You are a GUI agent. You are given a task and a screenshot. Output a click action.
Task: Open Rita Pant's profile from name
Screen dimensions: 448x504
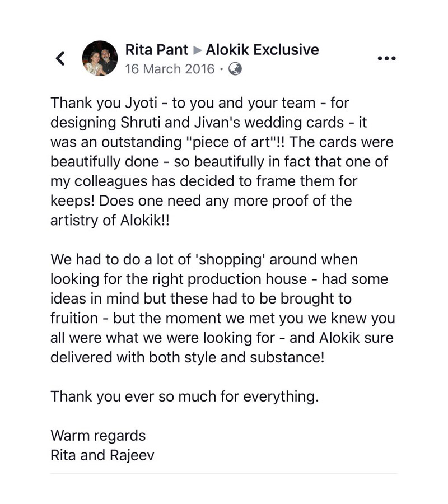tap(156, 49)
